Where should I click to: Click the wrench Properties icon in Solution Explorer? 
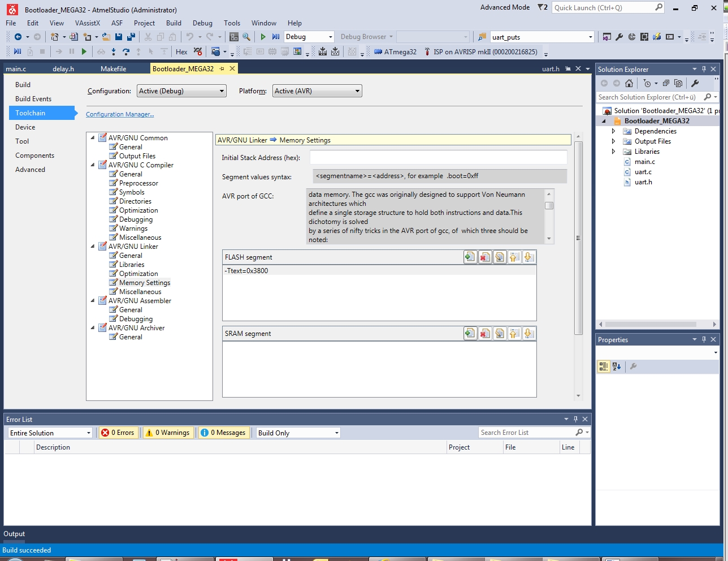tap(695, 83)
